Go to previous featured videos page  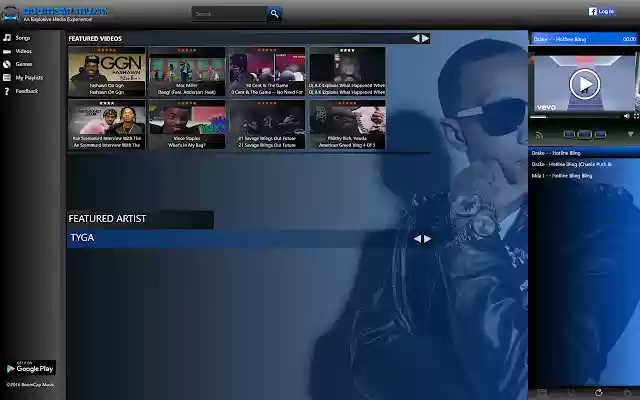pyautogui.click(x=416, y=38)
